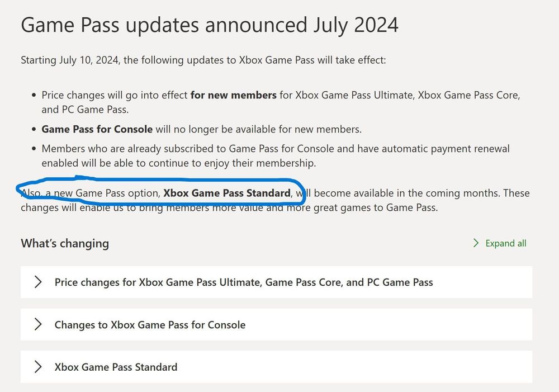Click the chevron on the Price changes section
The width and height of the screenshot is (559, 392).
point(38,282)
